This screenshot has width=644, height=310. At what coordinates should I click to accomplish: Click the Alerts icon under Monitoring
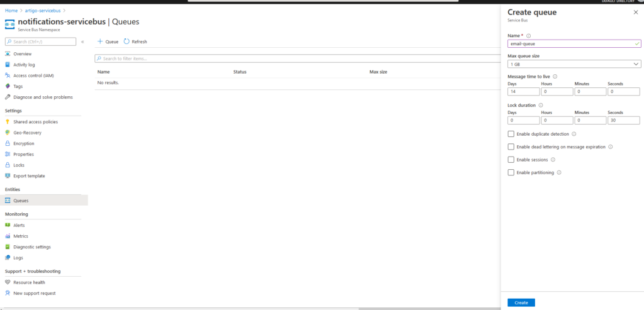[8, 225]
